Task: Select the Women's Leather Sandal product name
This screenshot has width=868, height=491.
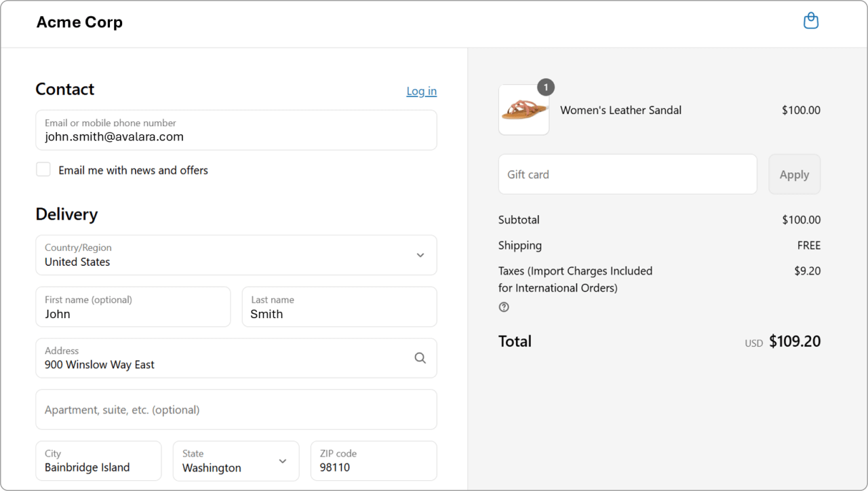Action: tap(620, 110)
